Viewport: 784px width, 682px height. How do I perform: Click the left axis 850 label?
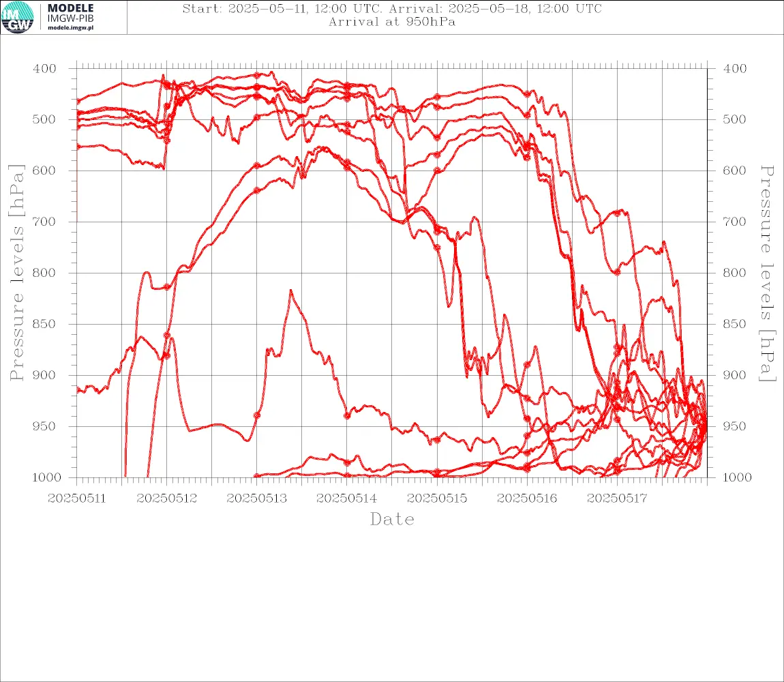[x=44, y=324]
